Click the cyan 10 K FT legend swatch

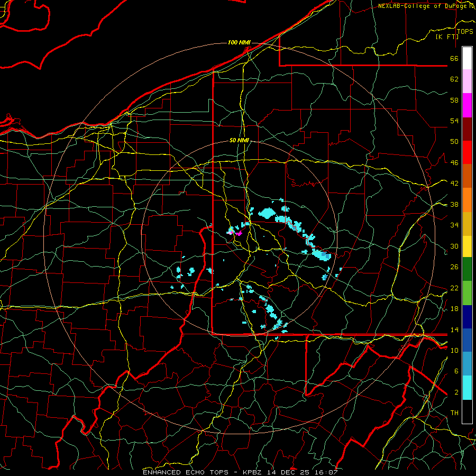(467, 388)
